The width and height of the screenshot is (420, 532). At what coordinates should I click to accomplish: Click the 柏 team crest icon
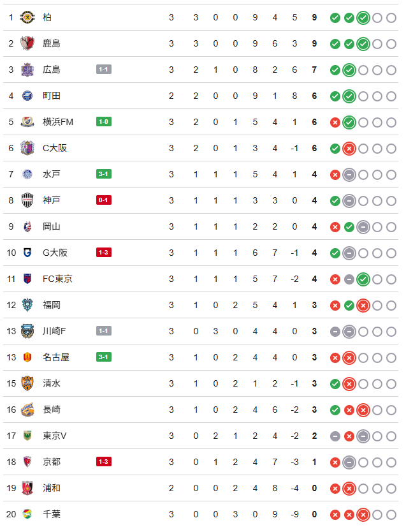[x=27, y=17]
